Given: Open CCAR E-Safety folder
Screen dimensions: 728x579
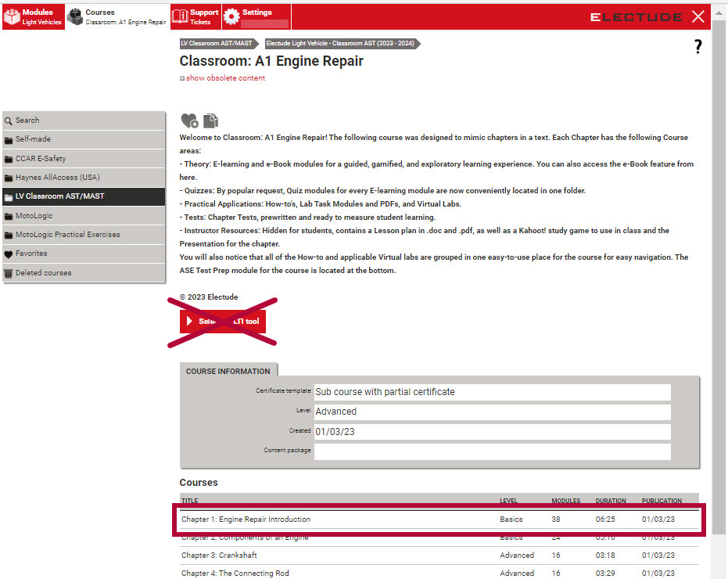Looking at the screenshot, I should coord(84,159).
